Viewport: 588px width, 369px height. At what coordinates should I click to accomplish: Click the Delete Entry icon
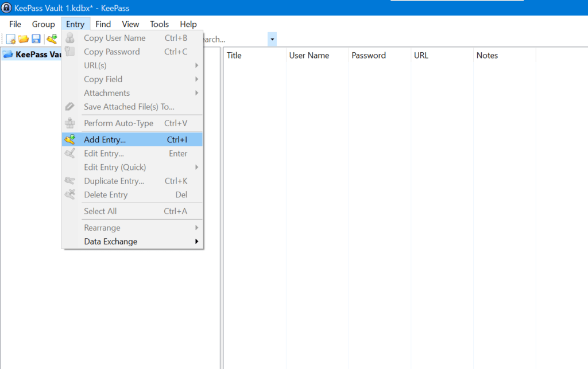69,195
